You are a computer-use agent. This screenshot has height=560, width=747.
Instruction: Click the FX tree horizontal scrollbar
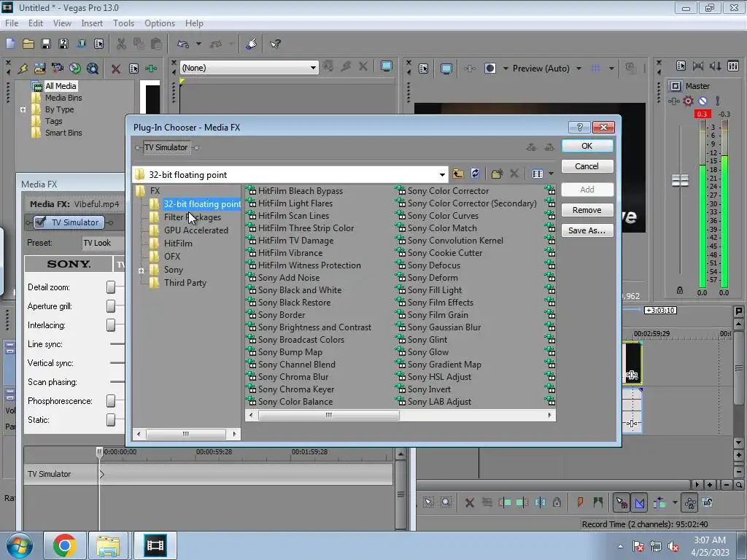click(186, 434)
